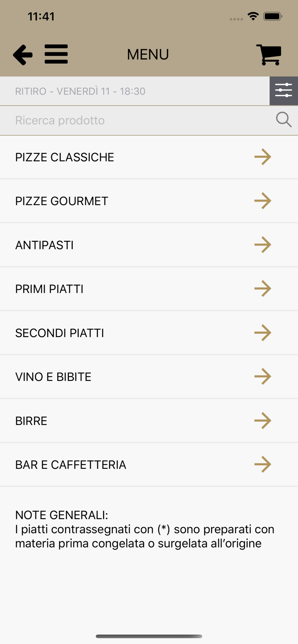Tap the search magnifier icon
Image resolution: width=298 pixels, height=644 pixels.
[283, 120]
